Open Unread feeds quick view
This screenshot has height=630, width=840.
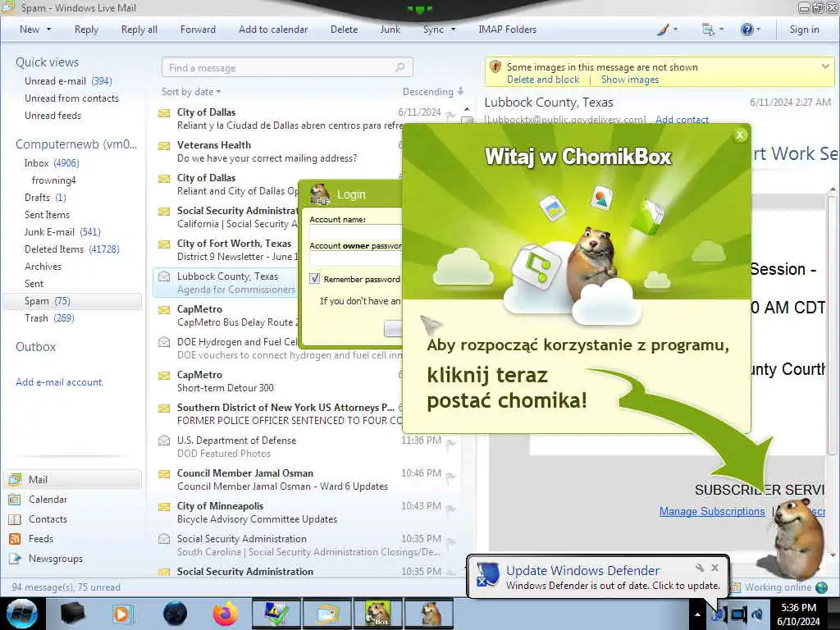pyautogui.click(x=52, y=115)
